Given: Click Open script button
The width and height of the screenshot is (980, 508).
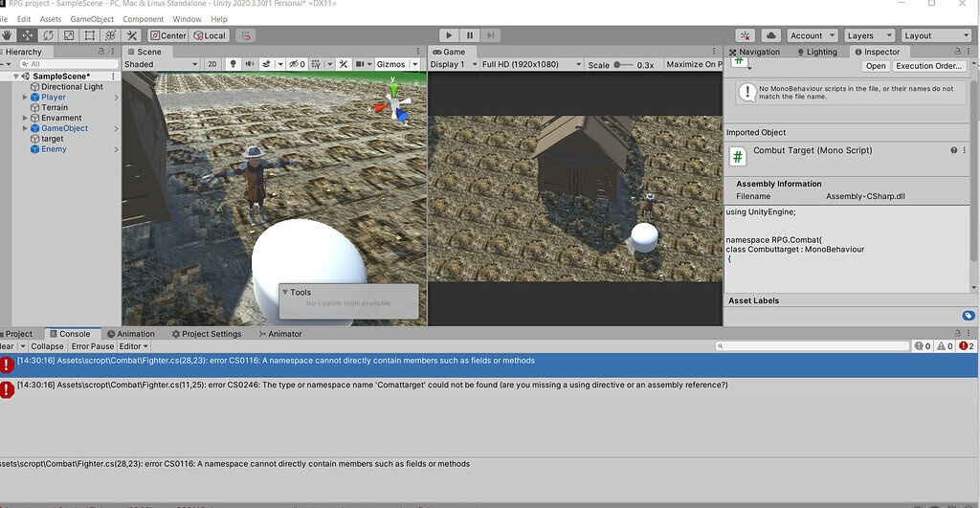Looking at the screenshot, I should (x=876, y=66).
